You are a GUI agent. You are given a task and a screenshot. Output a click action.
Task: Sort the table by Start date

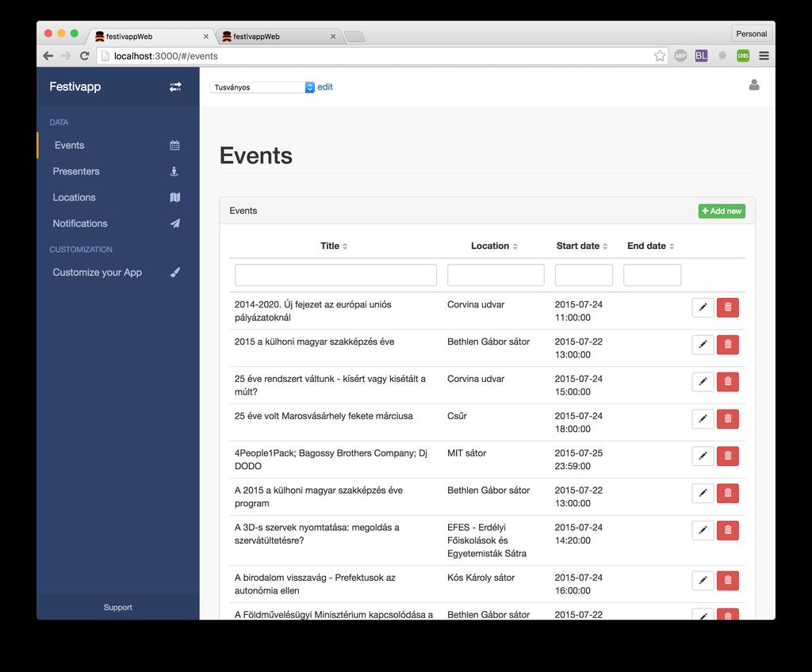[x=582, y=246]
